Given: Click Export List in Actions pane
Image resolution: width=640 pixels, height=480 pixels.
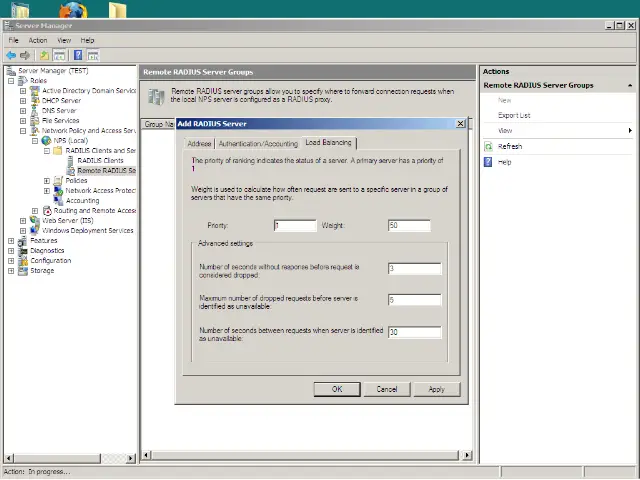Looking at the screenshot, I should [514, 116].
